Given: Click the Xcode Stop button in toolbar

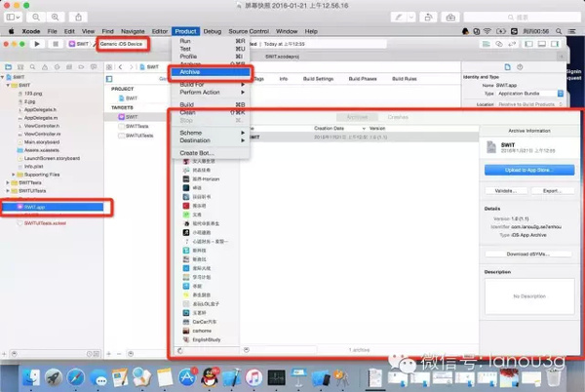Looking at the screenshot, I should (56, 44).
